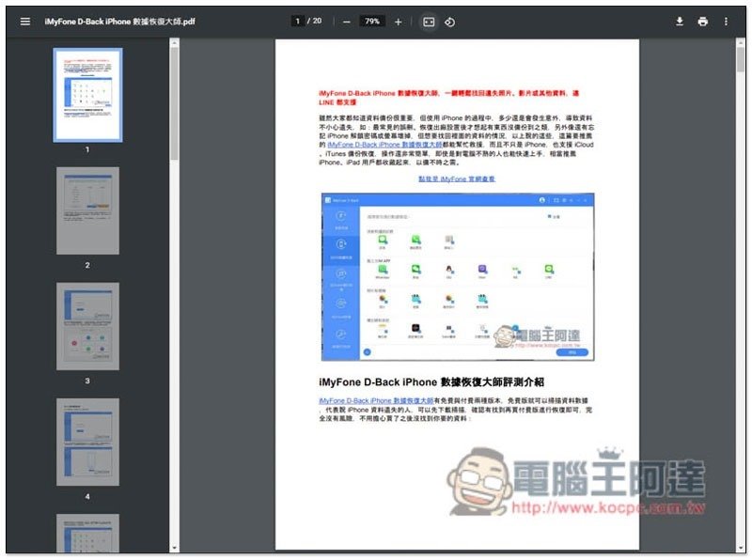
Task: Rotate the document counterclockwise
Action: tap(450, 22)
